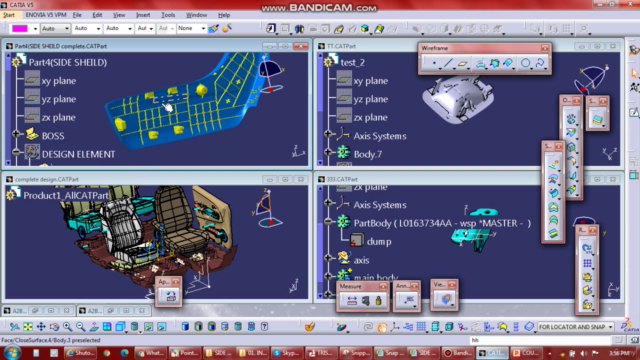Expand Body.7 node in TT.CATPart
This screenshot has width=640, height=360.
pos(328,152)
